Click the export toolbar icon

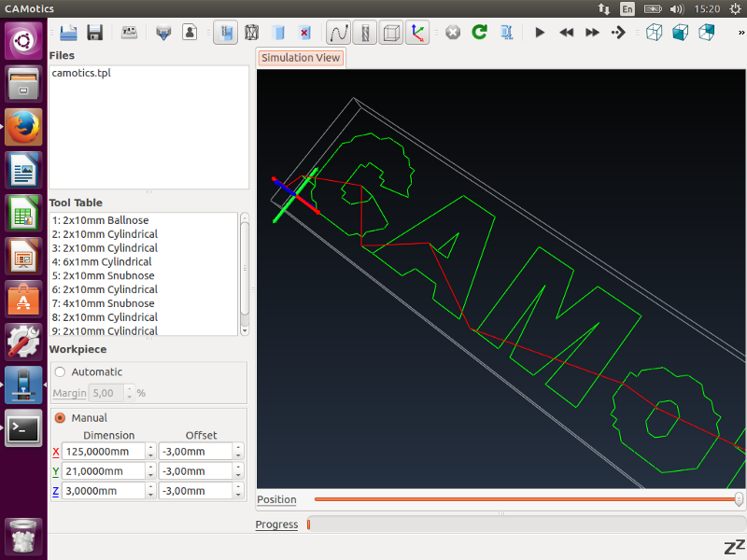pos(163,33)
